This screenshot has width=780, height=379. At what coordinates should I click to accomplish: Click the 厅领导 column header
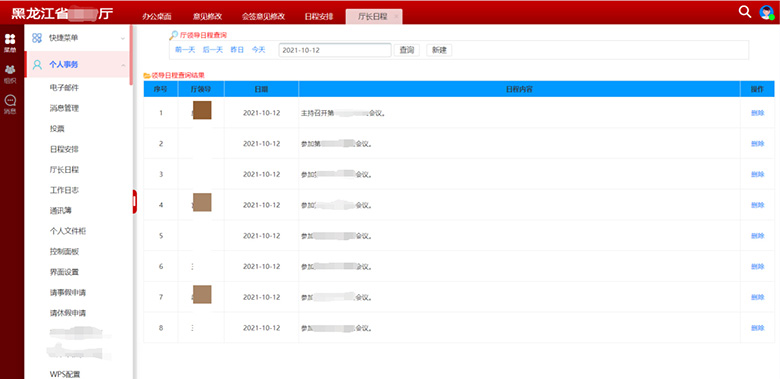(201, 89)
